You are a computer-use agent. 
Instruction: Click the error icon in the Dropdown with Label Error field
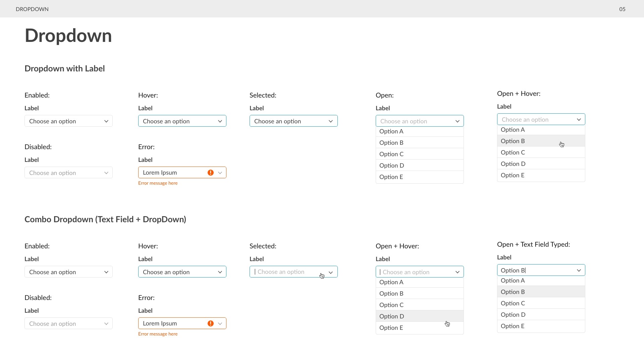coord(211,173)
